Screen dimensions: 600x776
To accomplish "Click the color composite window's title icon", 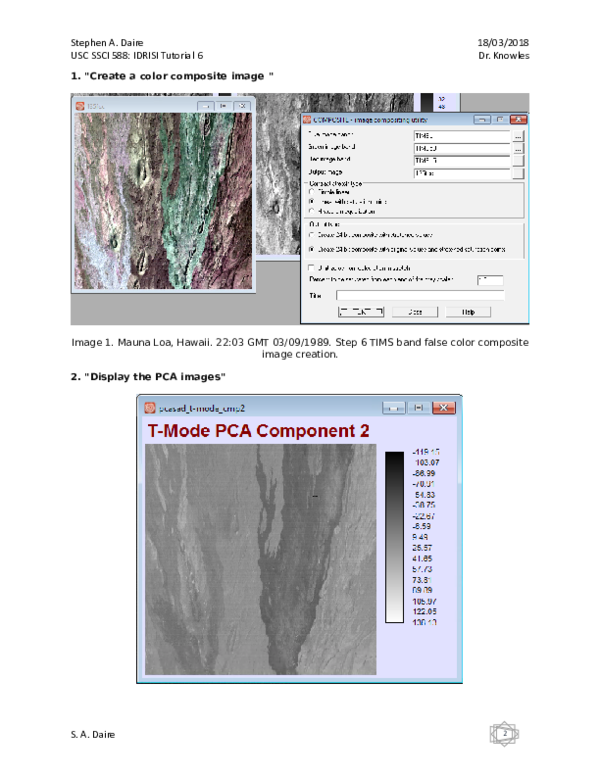I will coord(80,105).
